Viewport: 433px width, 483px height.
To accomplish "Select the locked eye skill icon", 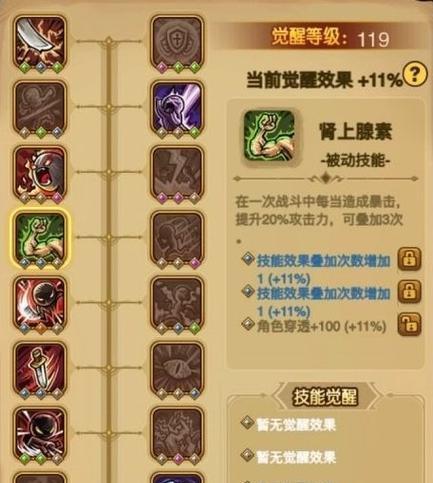I will pyautogui.click(x=177, y=369).
